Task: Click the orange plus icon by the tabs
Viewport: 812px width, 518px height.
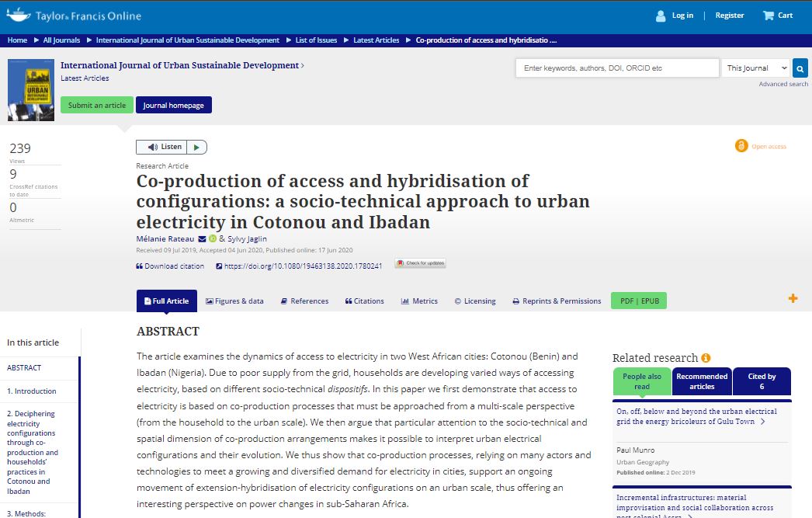Action: coord(793,298)
